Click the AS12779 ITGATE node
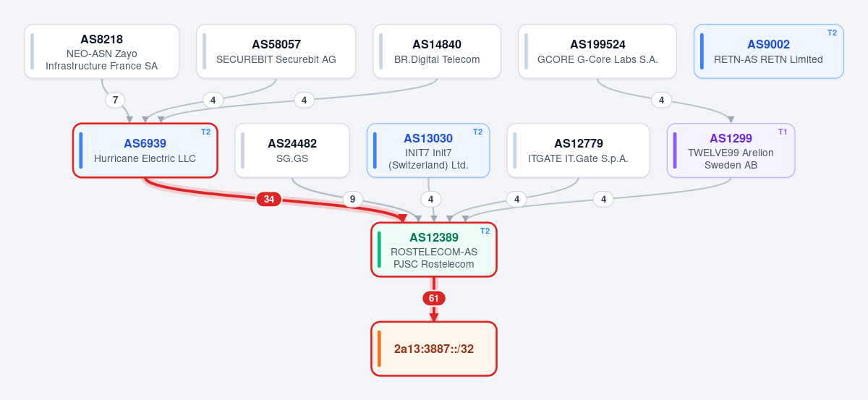 coord(579,150)
